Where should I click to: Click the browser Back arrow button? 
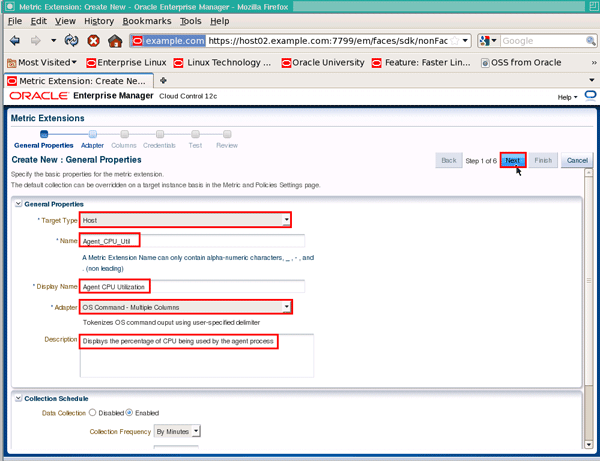point(15,40)
